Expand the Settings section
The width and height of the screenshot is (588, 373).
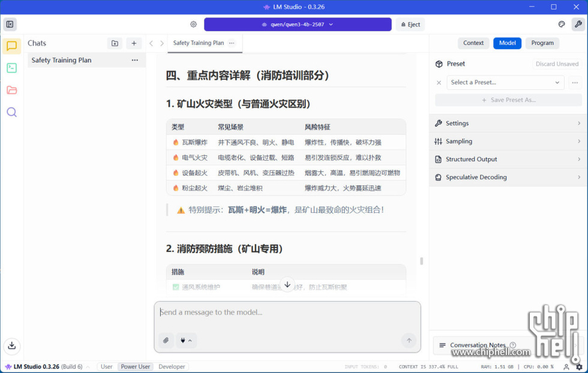coord(508,124)
